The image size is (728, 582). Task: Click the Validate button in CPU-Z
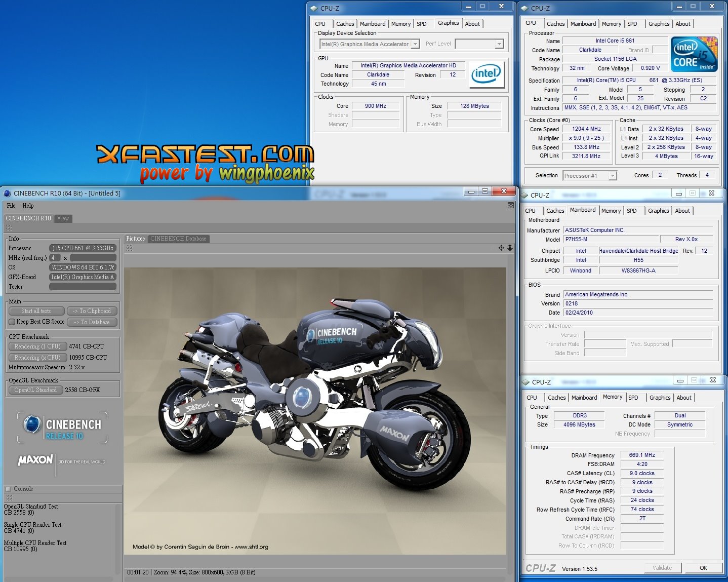[x=662, y=568]
